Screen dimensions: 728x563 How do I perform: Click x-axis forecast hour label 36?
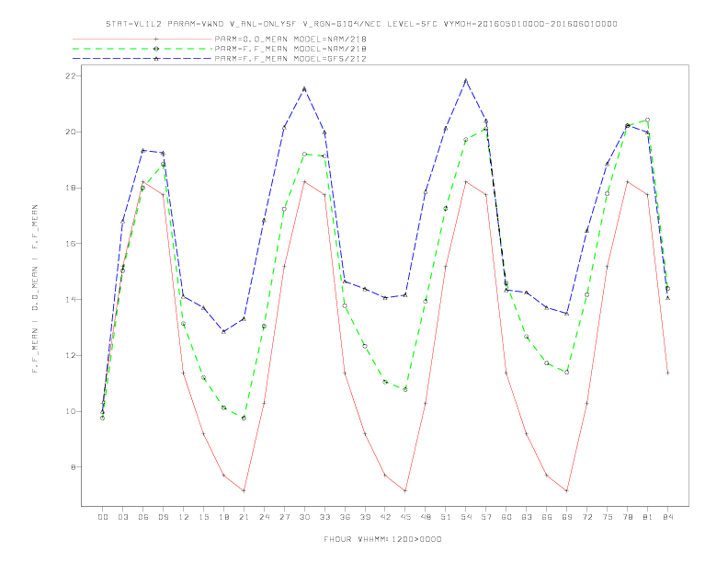click(x=345, y=517)
